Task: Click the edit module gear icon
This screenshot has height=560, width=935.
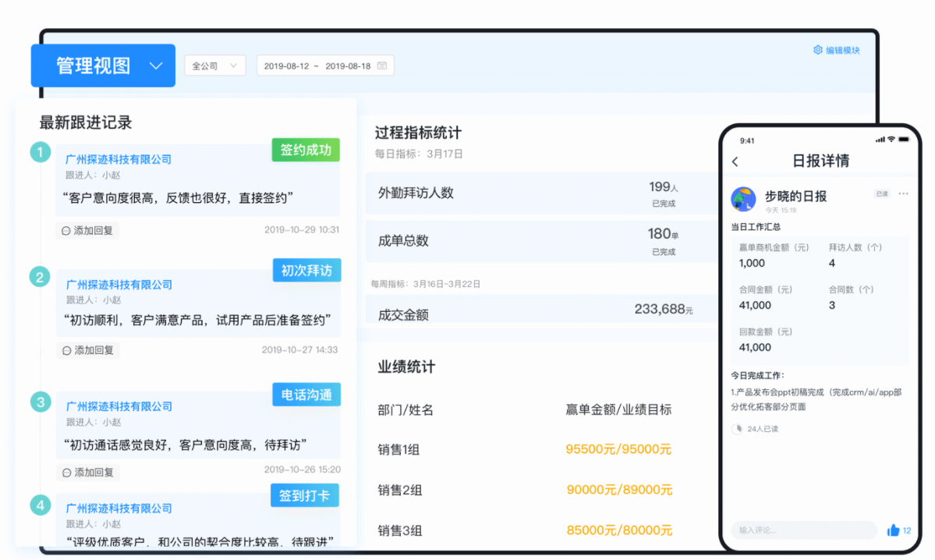Action: [x=817, y=50]
